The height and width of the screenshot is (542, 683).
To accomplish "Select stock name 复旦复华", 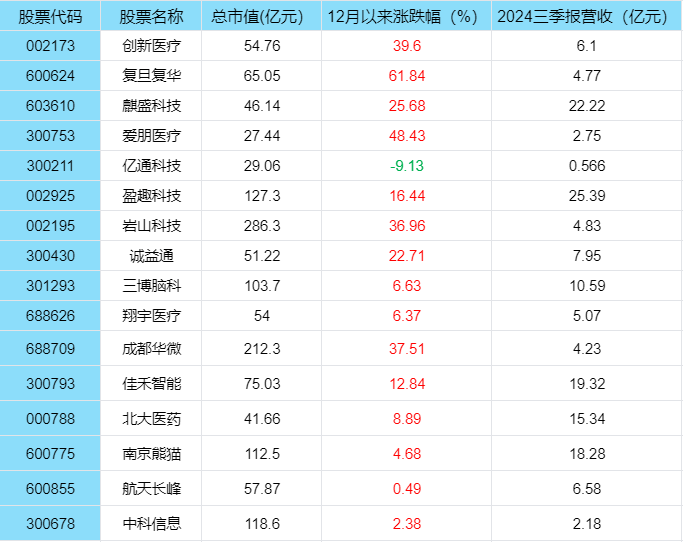I will click(151, 76).
